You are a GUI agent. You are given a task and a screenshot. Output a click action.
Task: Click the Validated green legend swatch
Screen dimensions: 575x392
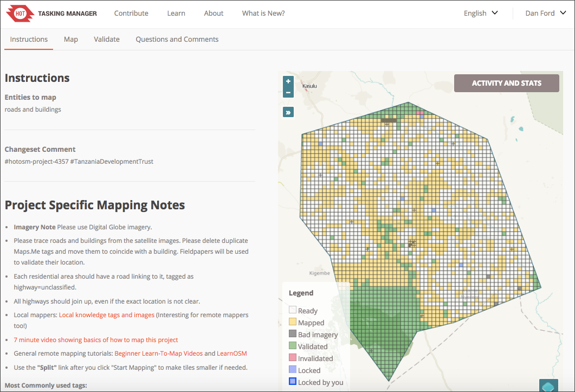293,346
